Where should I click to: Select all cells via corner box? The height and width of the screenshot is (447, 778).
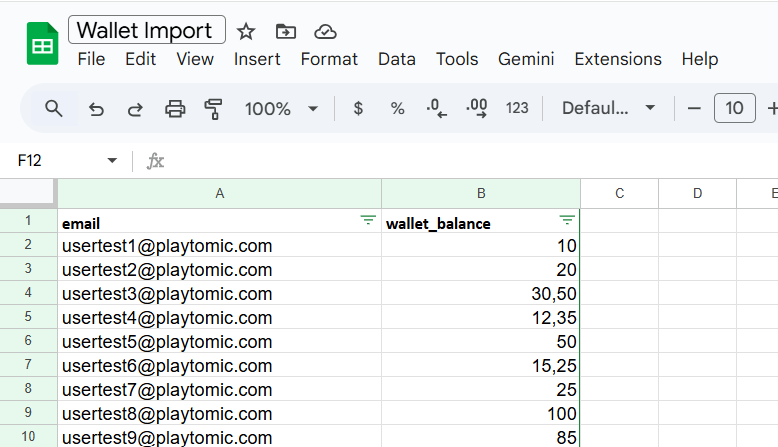coord(28,192)
